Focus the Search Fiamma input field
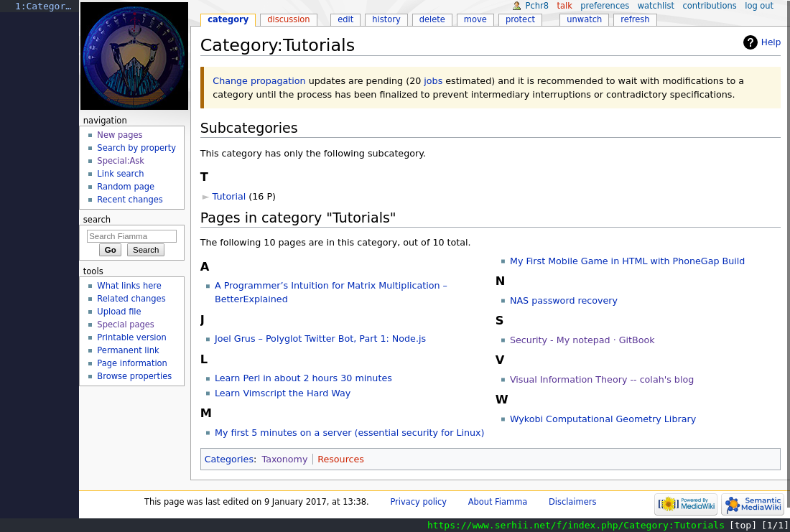This screenshot has width=790, height=532. (x=131, y=236)
